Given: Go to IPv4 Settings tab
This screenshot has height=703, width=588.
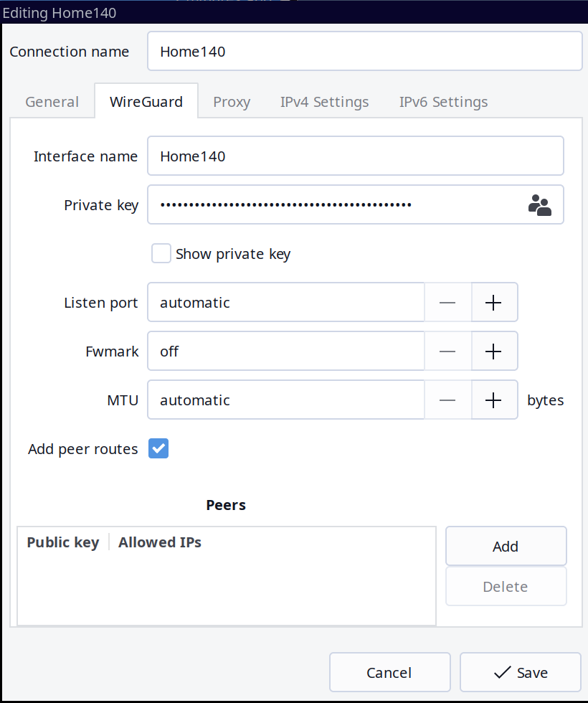Looking at the screenshot, I should (x=324, y=102).
